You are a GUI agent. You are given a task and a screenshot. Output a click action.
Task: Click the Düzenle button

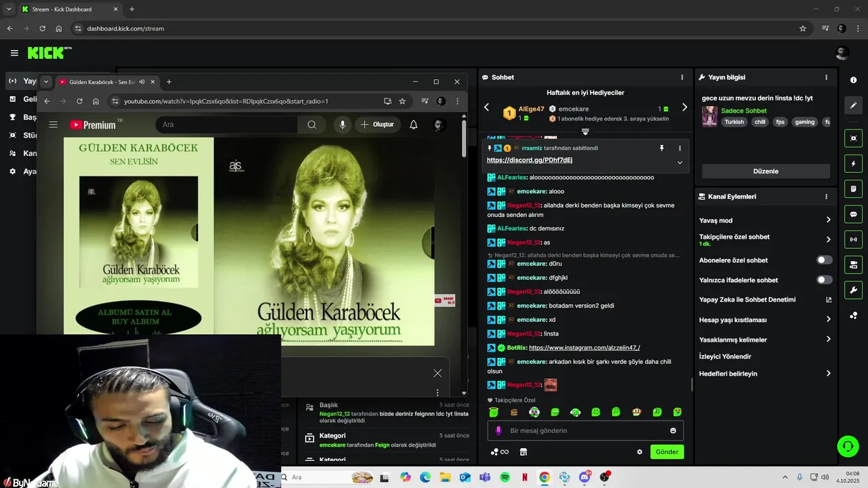pos(766,171)
